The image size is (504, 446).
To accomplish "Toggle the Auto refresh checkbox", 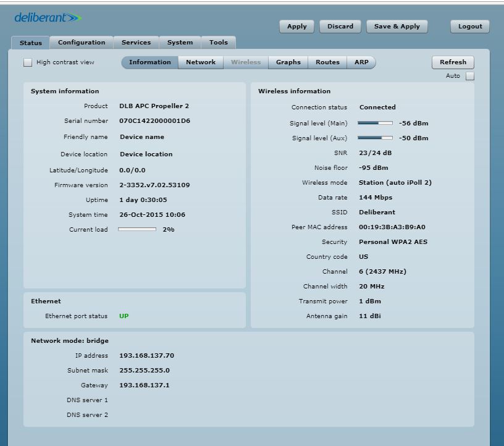I will click(470, 76).
